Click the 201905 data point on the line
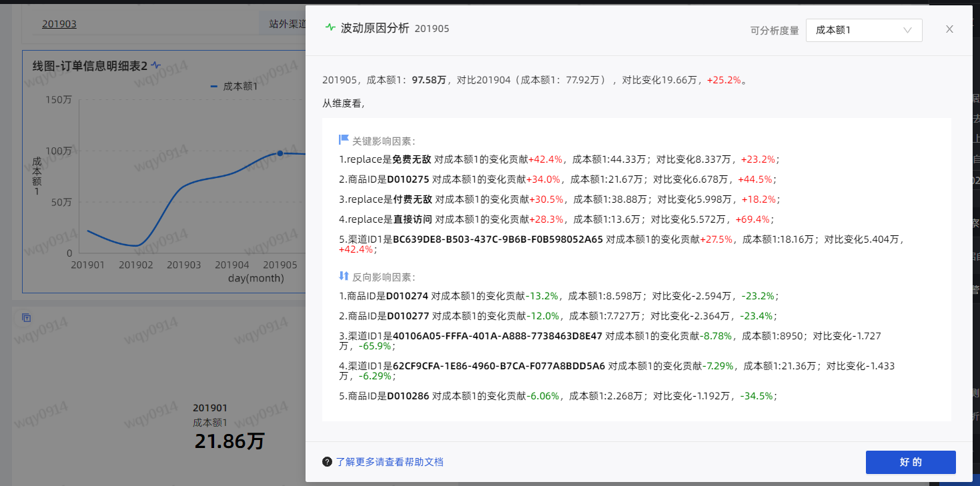The height and width of the screenshot is (486, 980). pos(280,153)
